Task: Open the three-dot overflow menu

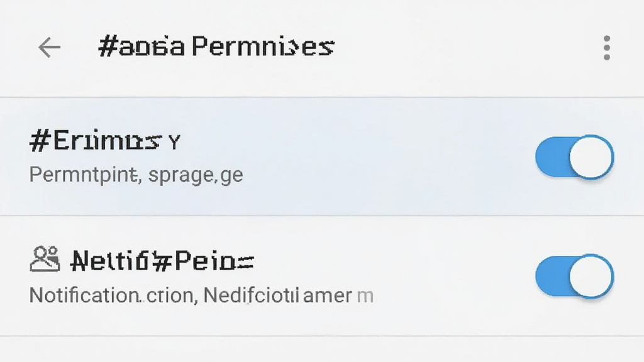Action: 607,48
